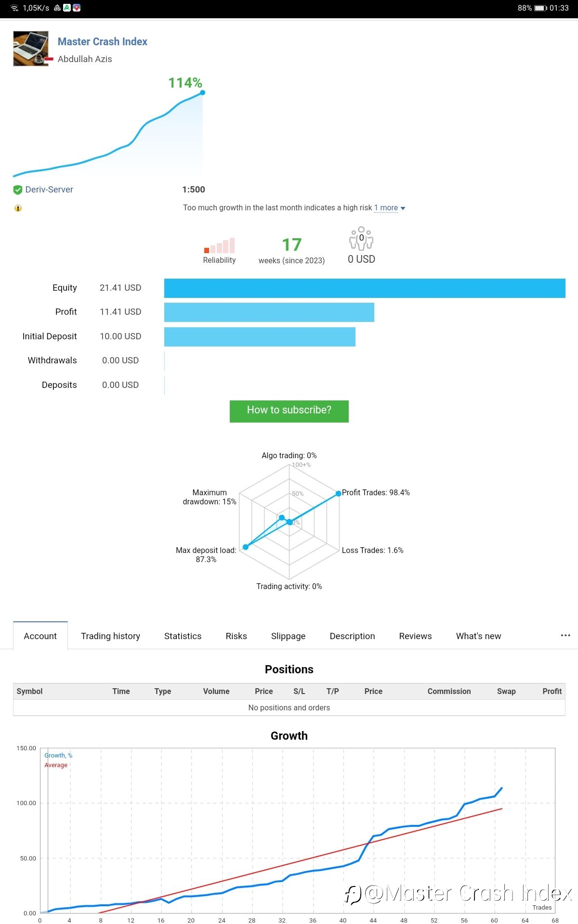Click the Reliability bars icon

[219, 245]
